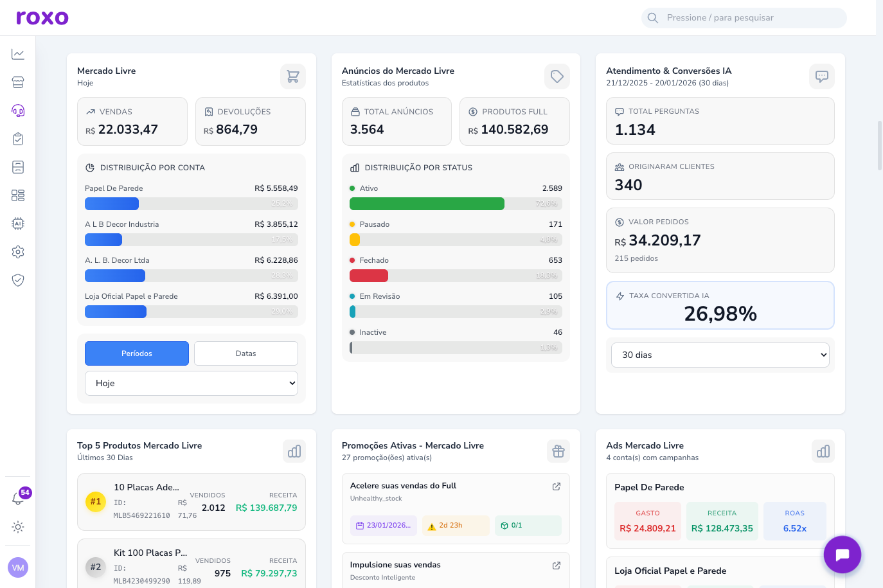The width and height of the screenshot is (883, 588).
Task: Open the AI chip sidebar icon
Action: tap(18, 224)
